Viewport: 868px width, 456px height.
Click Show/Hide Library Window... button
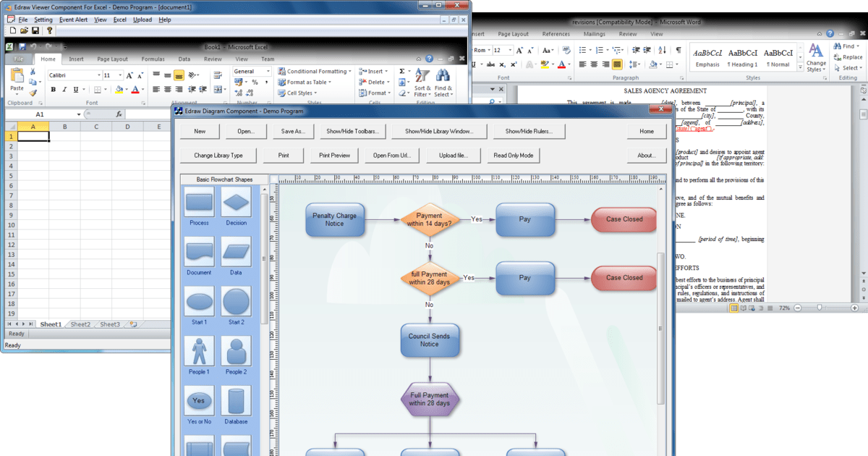coord(438,132)
